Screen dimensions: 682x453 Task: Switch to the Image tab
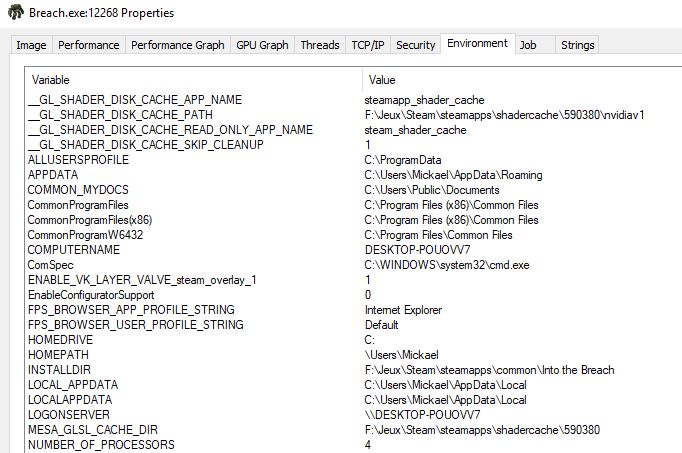[x=31, y=45]
